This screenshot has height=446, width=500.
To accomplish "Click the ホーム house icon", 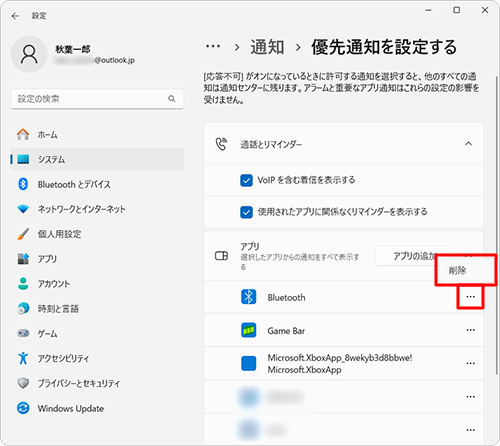I will pos(23,134).
